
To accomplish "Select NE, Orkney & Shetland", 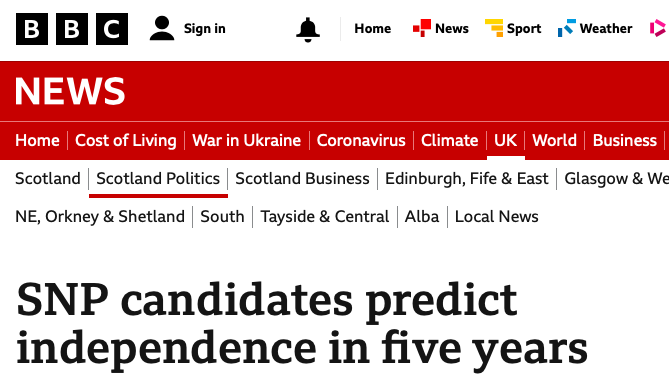I will pos(100,217).
